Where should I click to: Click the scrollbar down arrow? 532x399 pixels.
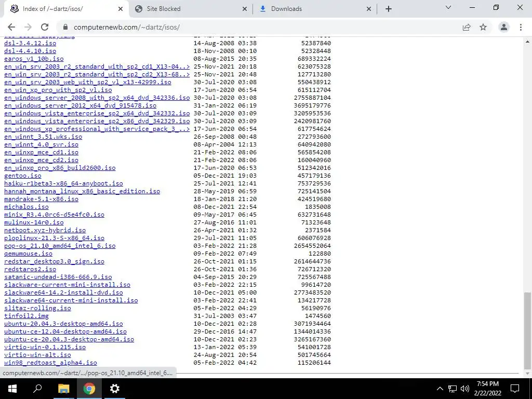[x=528, y=374]
